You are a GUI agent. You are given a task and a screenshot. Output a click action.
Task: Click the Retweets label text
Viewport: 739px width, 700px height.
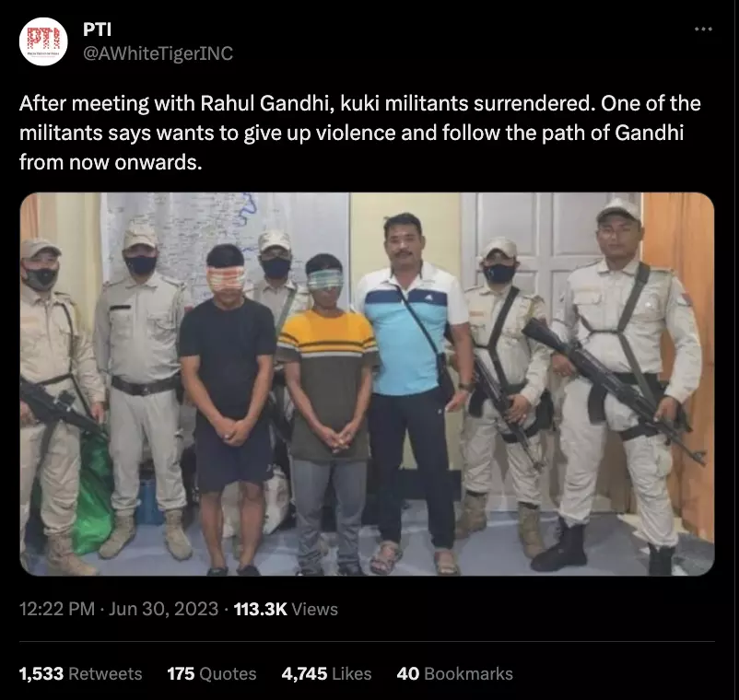105,673
